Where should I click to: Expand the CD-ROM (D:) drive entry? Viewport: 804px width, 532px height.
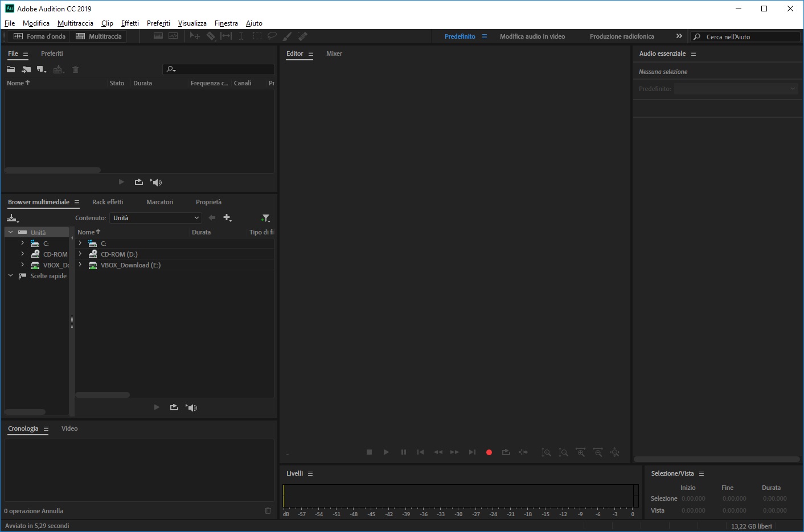click(80, 254)
